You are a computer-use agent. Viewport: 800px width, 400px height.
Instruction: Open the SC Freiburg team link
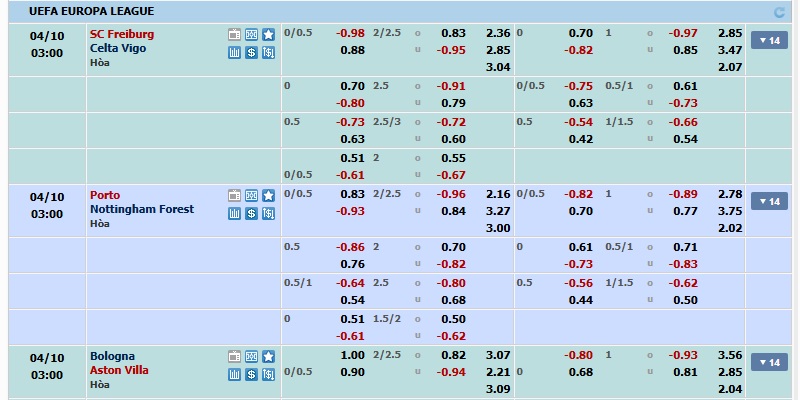pyautogui.click(x=122, y=34)
